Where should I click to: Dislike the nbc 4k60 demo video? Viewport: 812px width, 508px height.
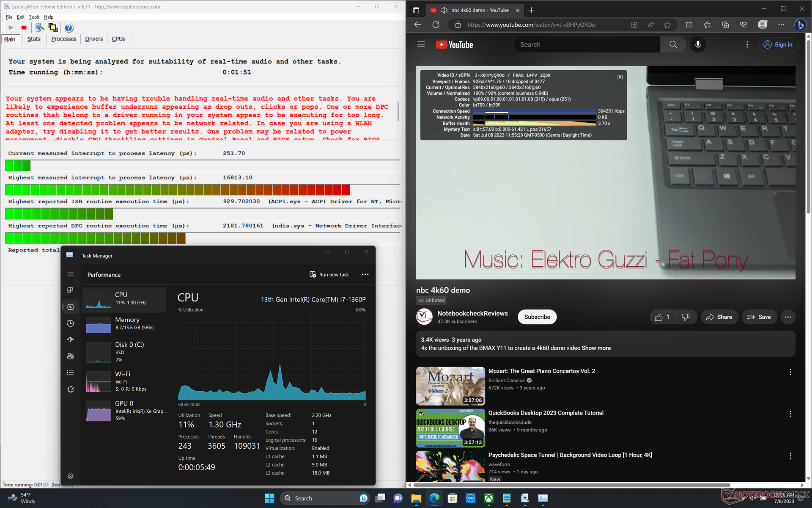[686, 317]
